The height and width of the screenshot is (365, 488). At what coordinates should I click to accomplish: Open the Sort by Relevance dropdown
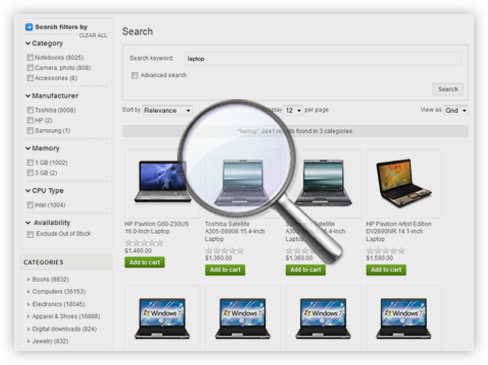coord(167,110)
